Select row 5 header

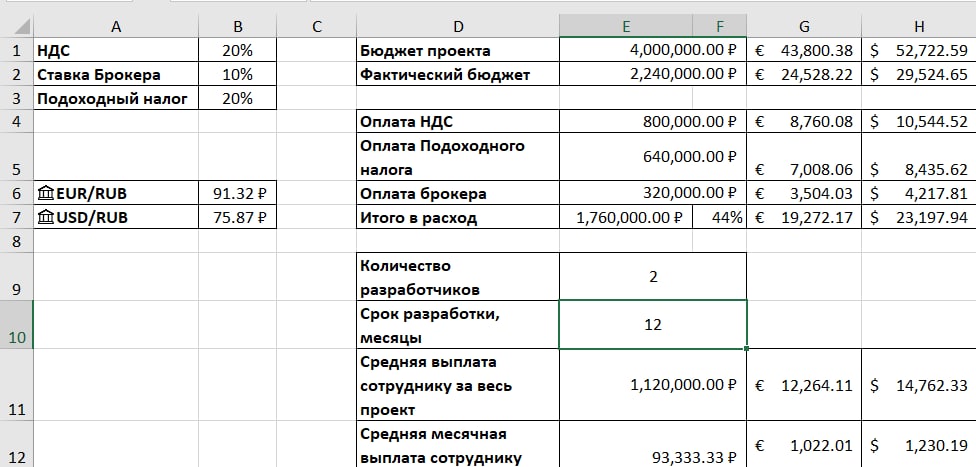pos(17,157)
